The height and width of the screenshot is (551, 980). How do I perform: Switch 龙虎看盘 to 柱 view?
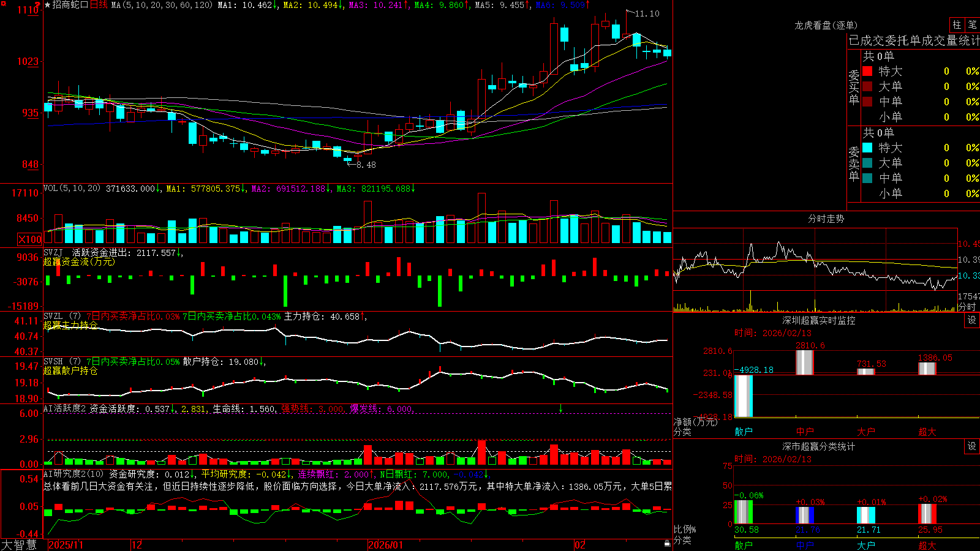pyautogui.click(x=957, y=24)
